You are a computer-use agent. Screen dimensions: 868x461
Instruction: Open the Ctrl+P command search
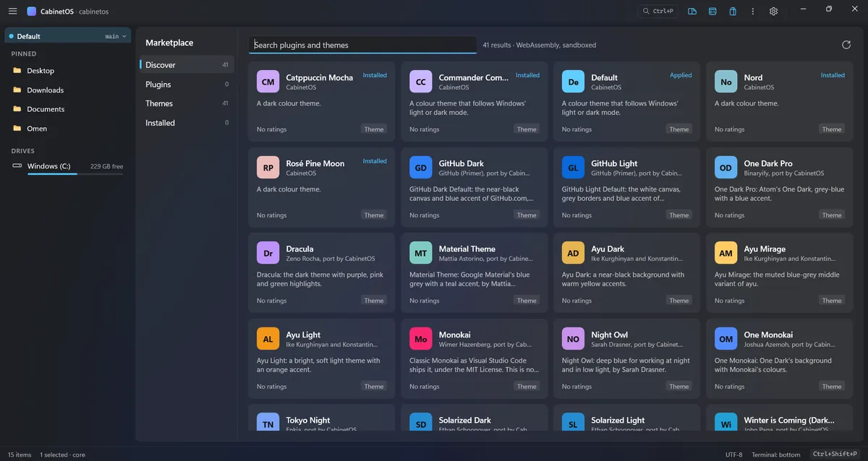pos(658,11)
